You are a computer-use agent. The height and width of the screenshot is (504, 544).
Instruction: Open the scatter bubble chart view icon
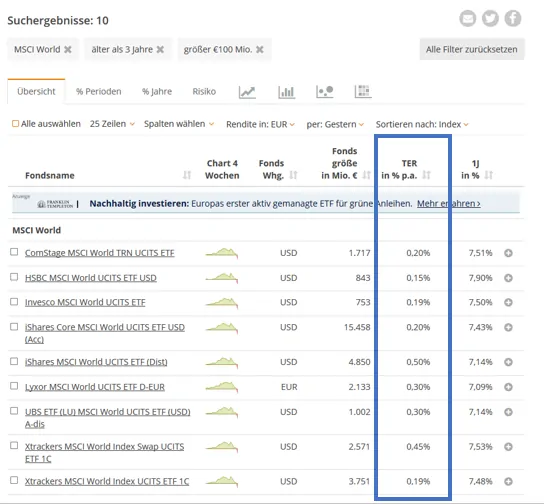[325, 92]
